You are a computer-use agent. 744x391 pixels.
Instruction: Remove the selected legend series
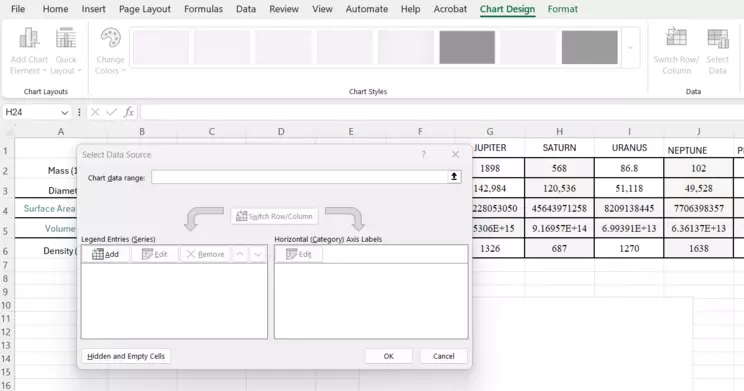click(205, 254)
